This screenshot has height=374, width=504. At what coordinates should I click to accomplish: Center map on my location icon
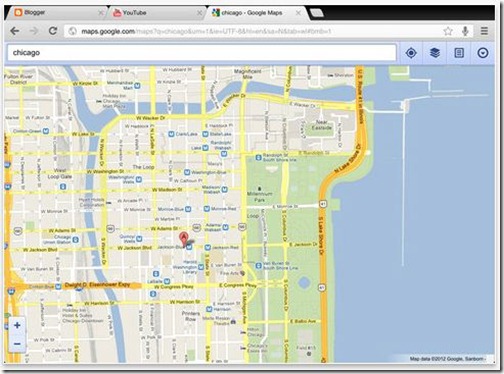click(x=411, y=53)
